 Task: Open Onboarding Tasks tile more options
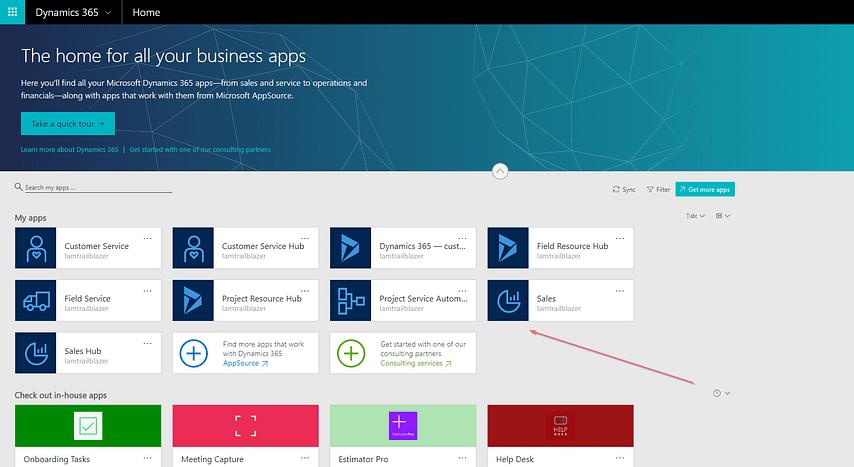click(x=148, y=458)
